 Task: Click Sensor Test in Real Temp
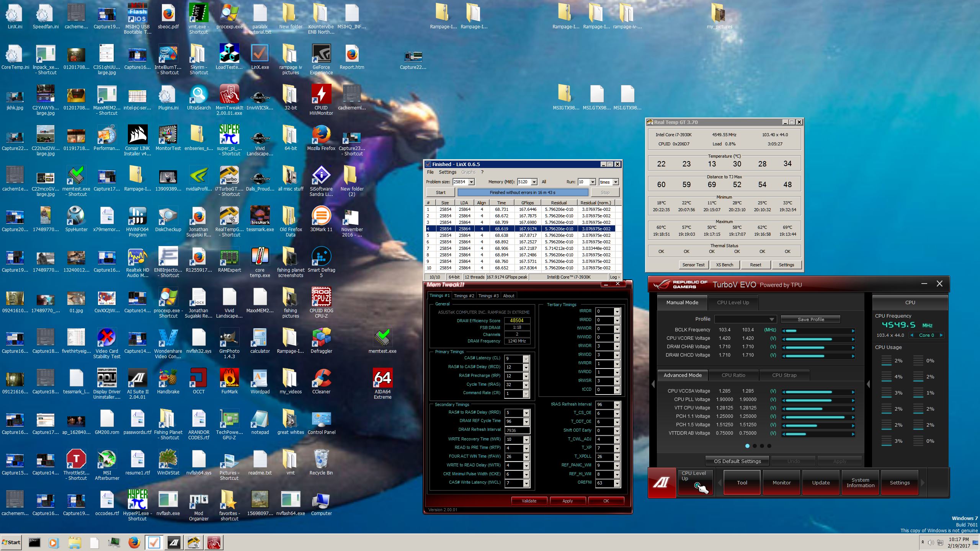693,265
